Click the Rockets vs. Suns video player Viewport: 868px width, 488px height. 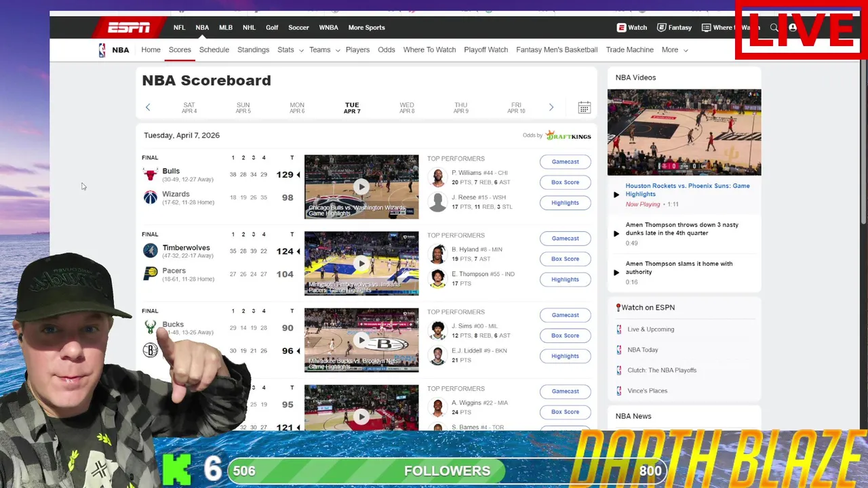coord(684,132)
